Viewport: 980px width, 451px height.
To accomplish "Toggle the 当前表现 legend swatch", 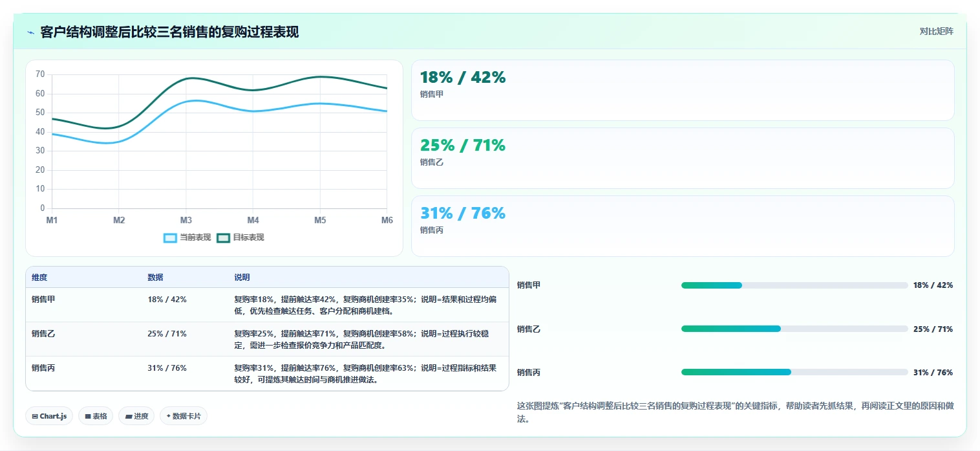I will (170, 237).
